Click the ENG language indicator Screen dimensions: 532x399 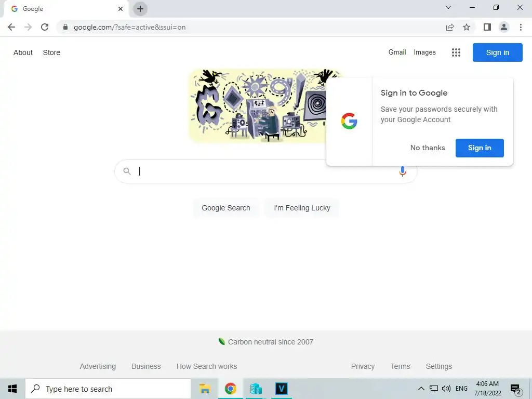pos(461,389)
